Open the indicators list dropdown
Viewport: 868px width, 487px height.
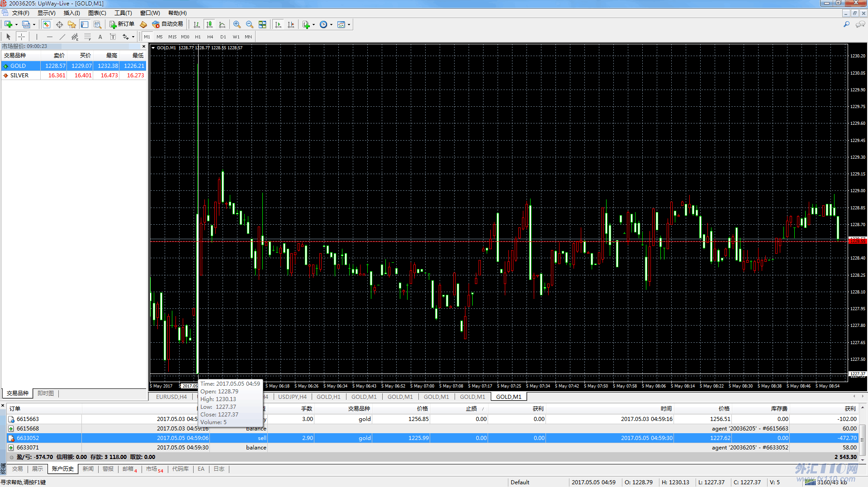308,24
